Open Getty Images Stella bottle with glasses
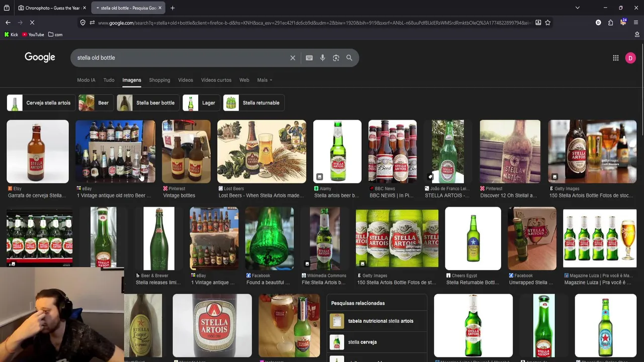 pos(592,151)
